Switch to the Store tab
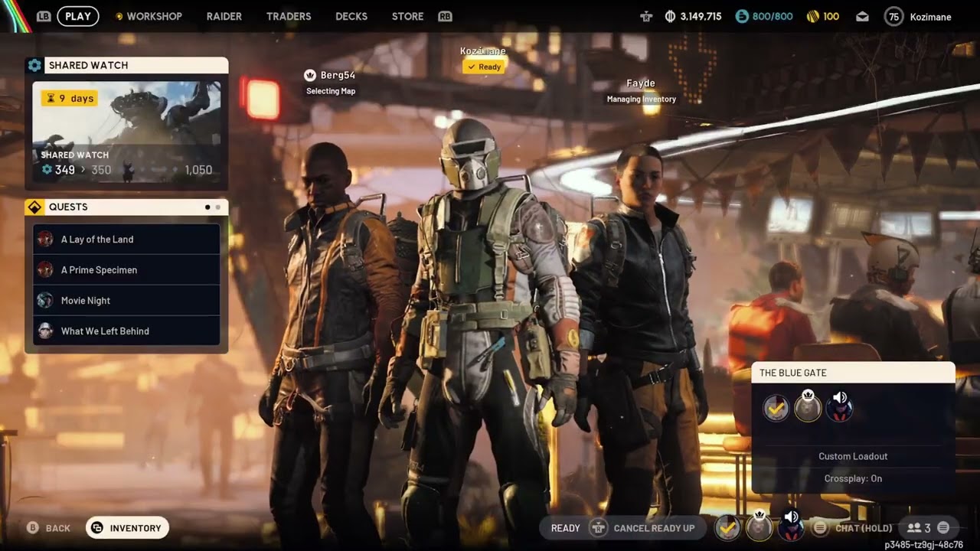 (x=407, y=16)
